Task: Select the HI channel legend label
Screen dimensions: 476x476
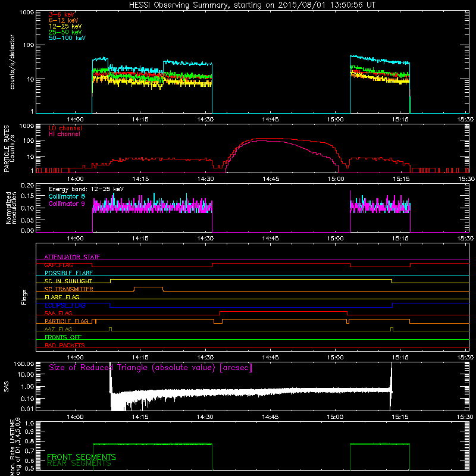Action: (64, 134)
